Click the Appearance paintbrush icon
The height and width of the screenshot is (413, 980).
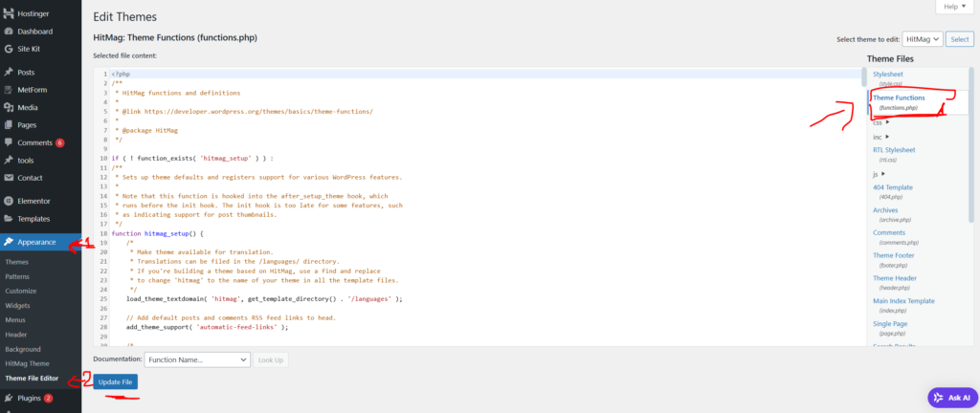(9, 242)
